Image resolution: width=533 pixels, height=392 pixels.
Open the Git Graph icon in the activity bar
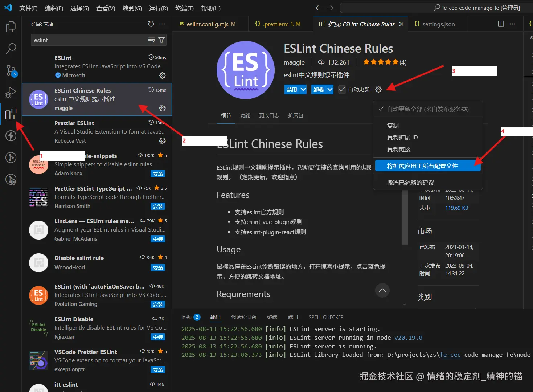[x=11, y=158]
